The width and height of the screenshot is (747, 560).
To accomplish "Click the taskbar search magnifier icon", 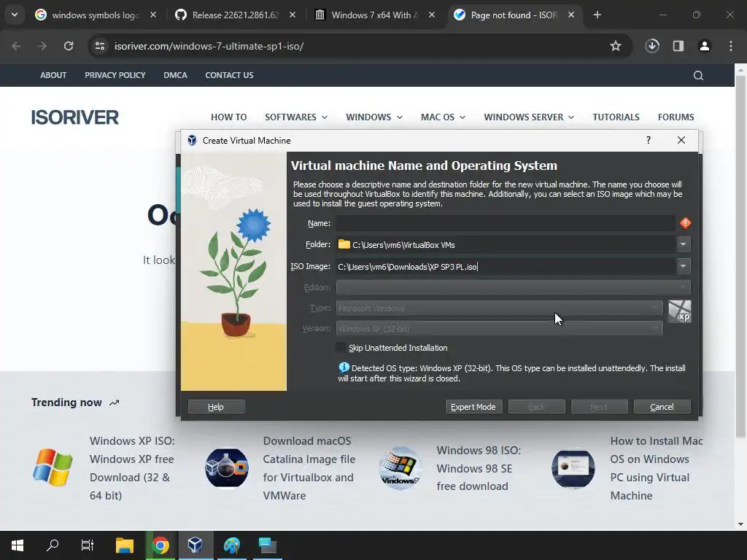I will coord(53,545).
